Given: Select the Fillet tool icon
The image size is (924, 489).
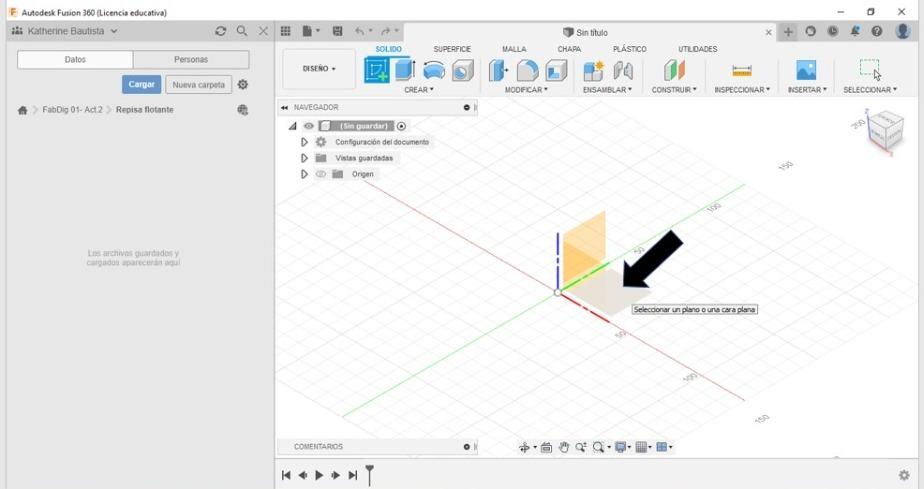Looking at the screenshot, I should (x=527, y=71).
